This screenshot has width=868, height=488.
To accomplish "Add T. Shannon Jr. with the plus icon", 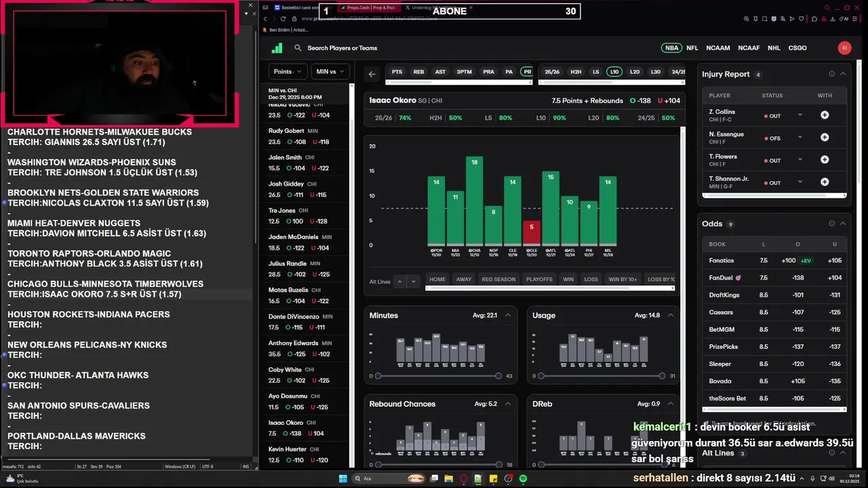I will [825, 182].
